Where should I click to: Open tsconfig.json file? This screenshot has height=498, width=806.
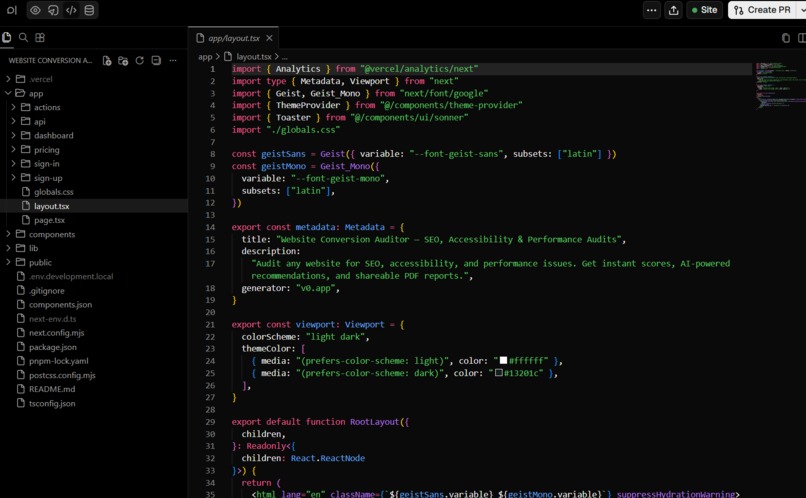tap(52, 403)
